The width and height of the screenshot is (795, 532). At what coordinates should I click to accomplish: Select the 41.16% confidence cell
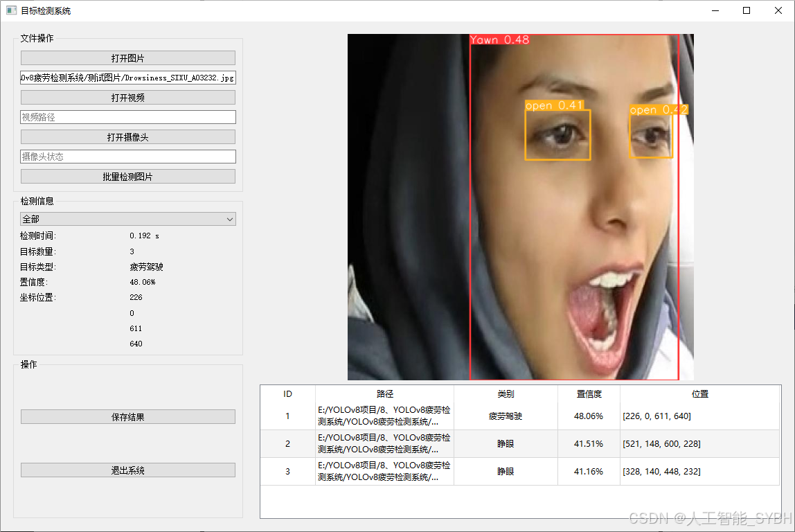(589, 471)
